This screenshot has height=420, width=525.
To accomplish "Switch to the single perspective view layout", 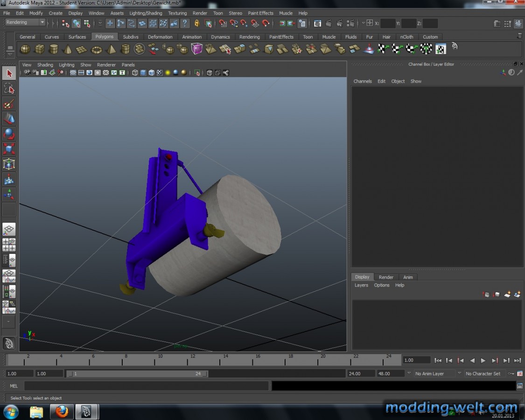I will (x=9, y=230).
